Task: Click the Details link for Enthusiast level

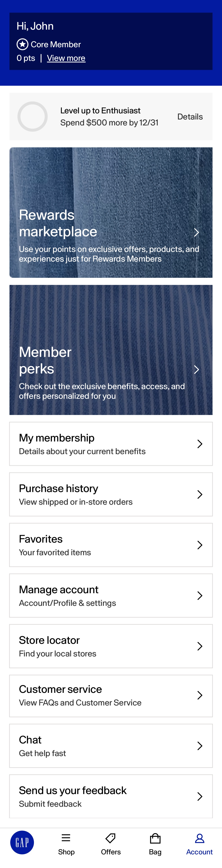Action: tap(190, 116)
